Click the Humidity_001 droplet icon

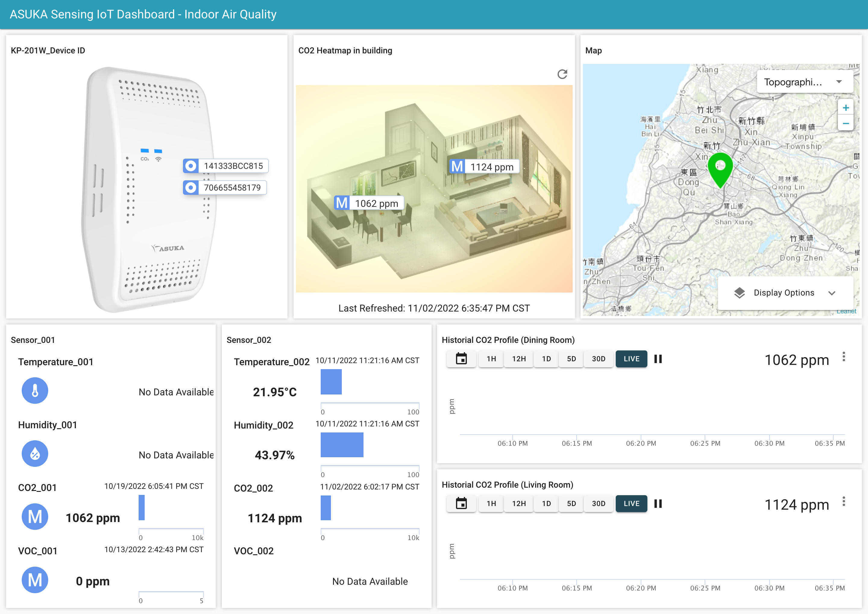coord(35,453)
